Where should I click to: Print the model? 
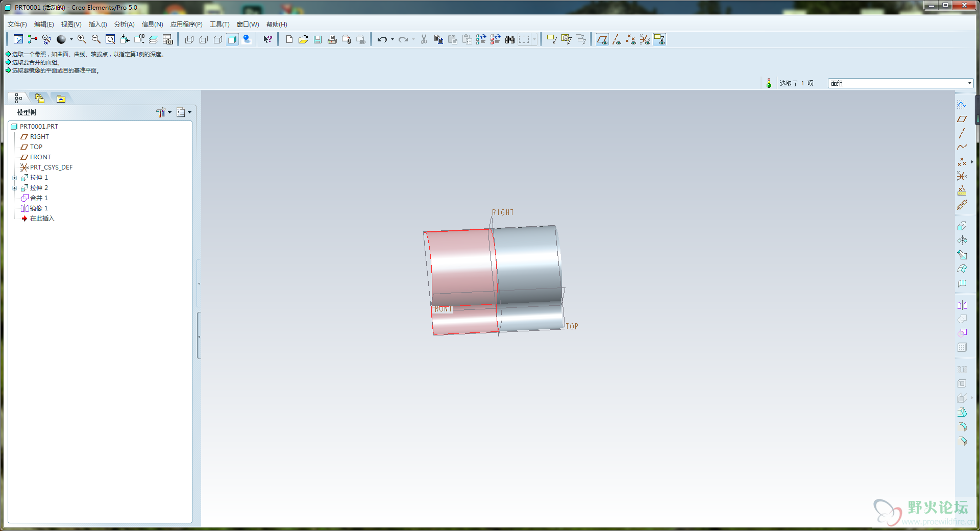pos(332,39)
